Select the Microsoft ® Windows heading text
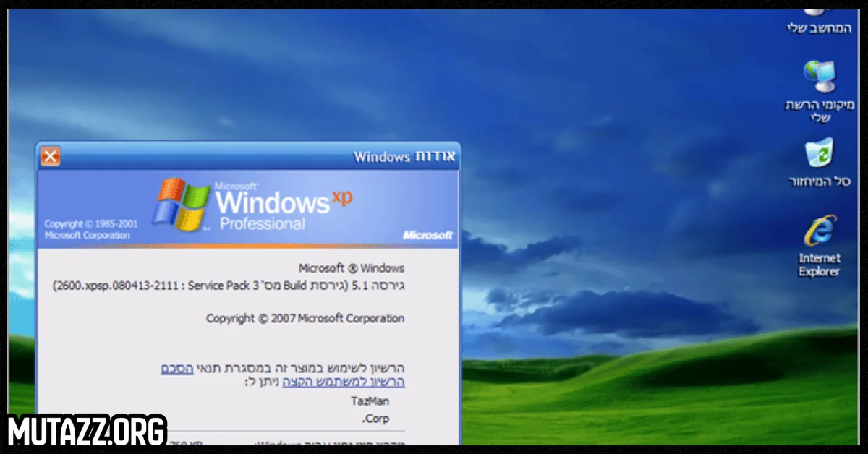 pos(351,267)
